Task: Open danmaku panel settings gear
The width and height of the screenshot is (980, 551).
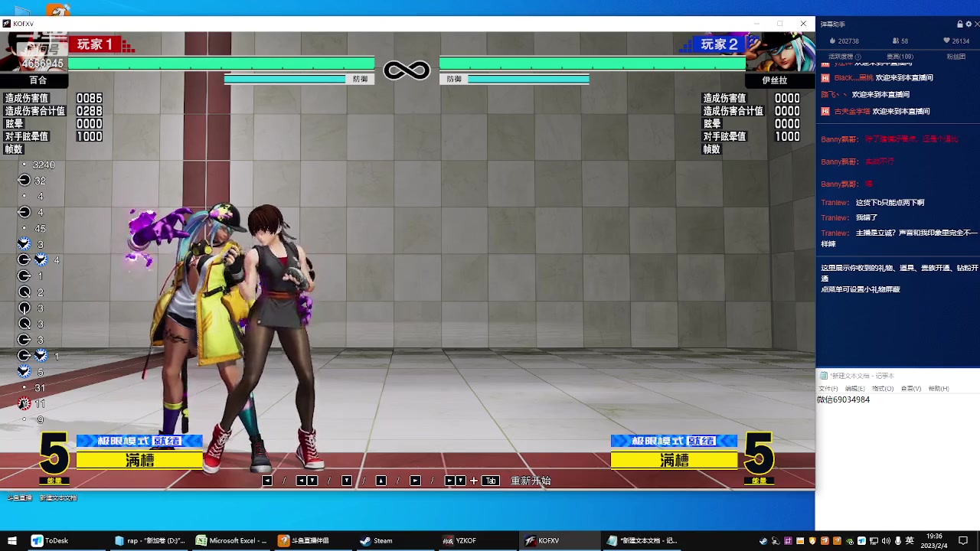Action: (x=968, y=24)
